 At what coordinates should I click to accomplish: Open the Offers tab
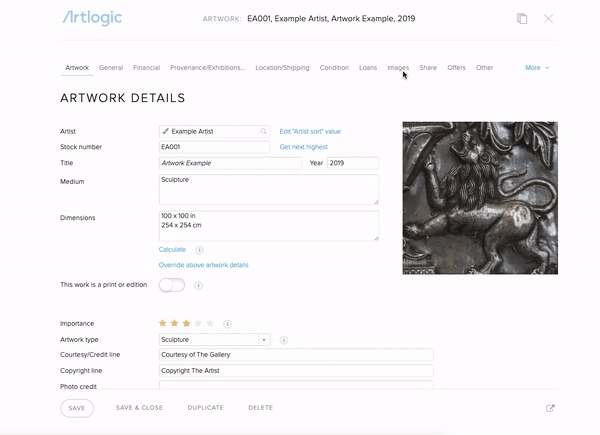457,68
